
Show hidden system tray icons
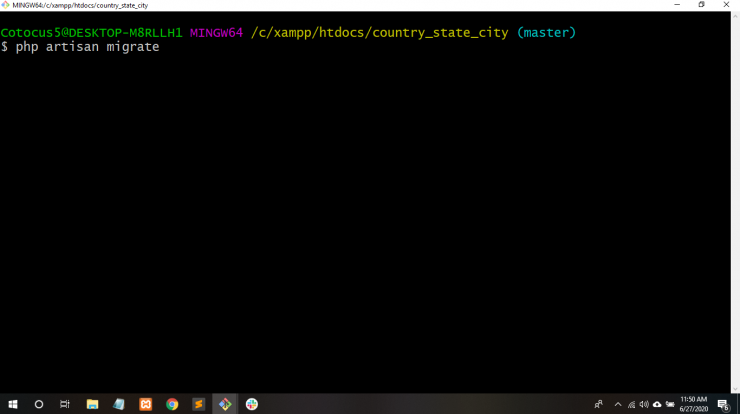pos(618,404)
